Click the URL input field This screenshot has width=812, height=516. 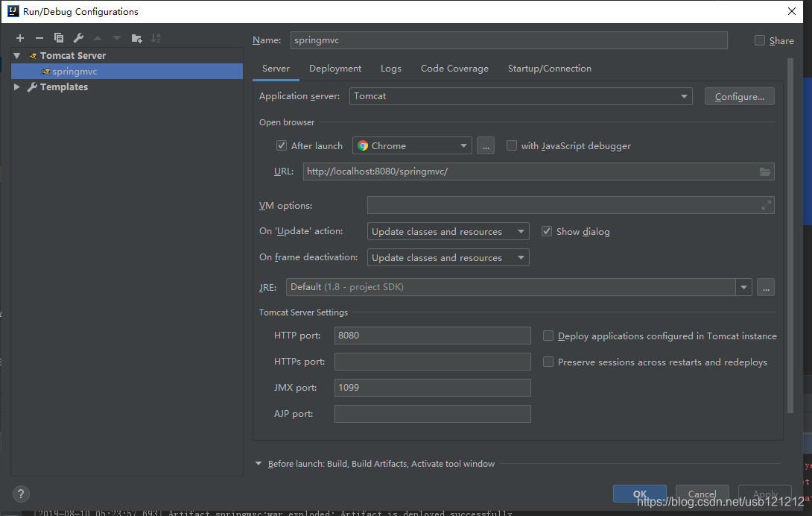coord(539,172)
